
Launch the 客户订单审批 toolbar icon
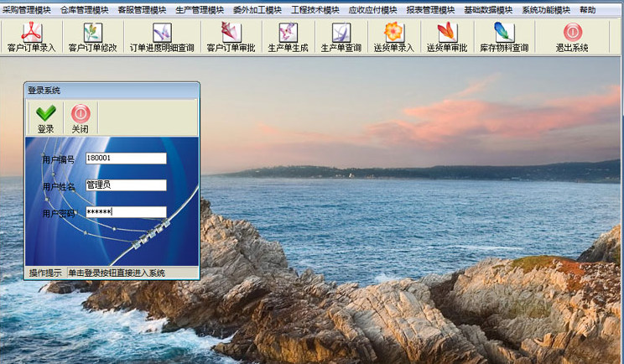tap(231, 38)
